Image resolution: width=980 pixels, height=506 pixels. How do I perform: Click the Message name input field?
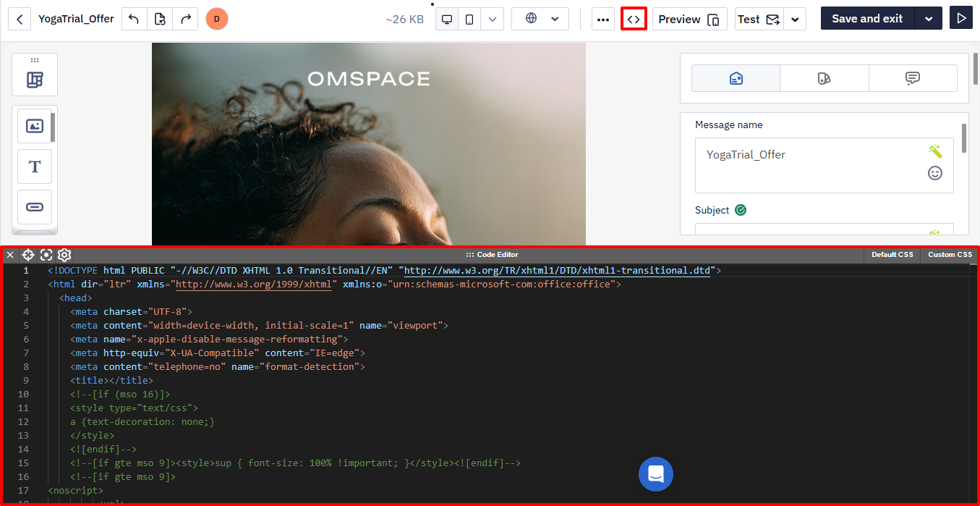click(x=825, y=166)
